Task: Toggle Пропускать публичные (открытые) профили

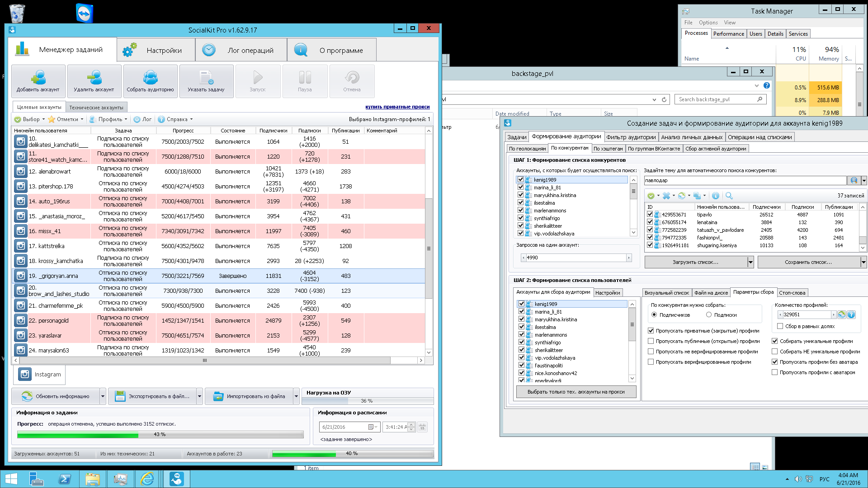Action: click(651, 341)
